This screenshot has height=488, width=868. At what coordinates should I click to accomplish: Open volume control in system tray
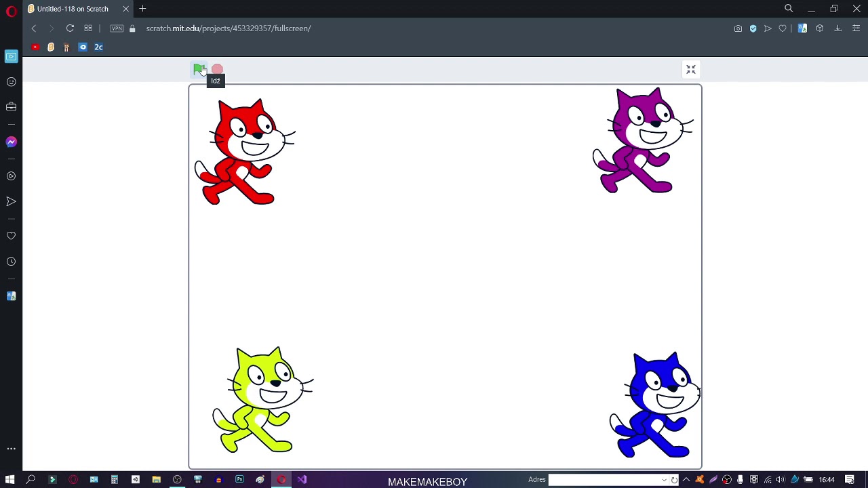point(781,480)
